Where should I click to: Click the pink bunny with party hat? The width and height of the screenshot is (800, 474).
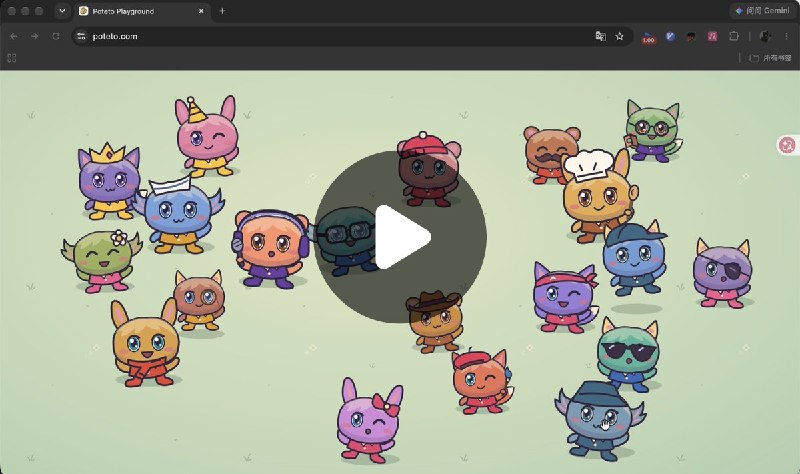[207, 138]
